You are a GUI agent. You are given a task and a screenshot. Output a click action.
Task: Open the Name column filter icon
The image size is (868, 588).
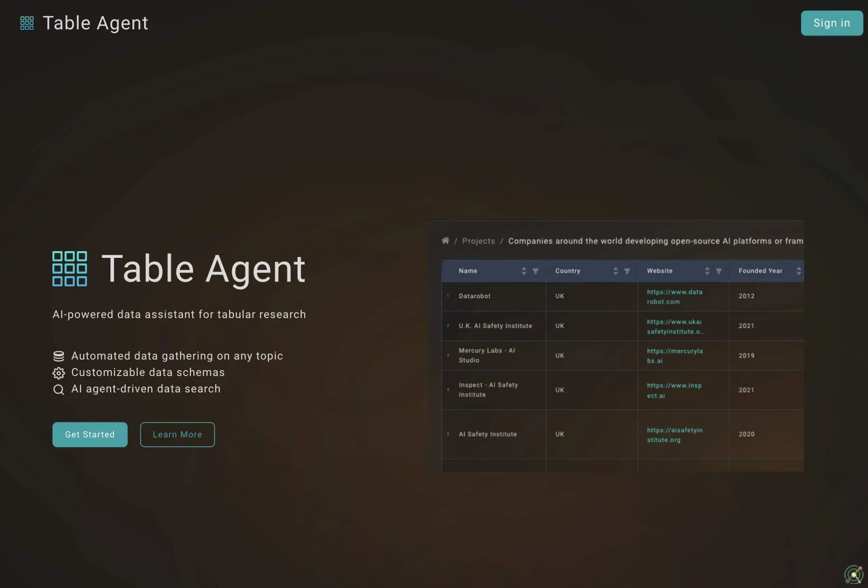535,271
